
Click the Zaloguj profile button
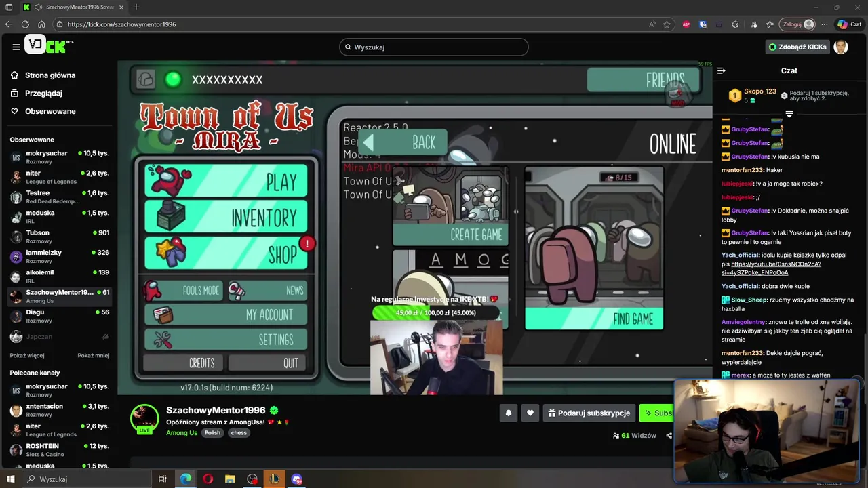797,24
